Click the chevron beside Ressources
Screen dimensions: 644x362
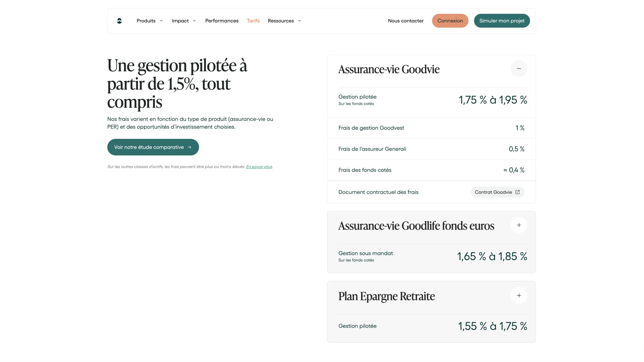pos(300,21)
